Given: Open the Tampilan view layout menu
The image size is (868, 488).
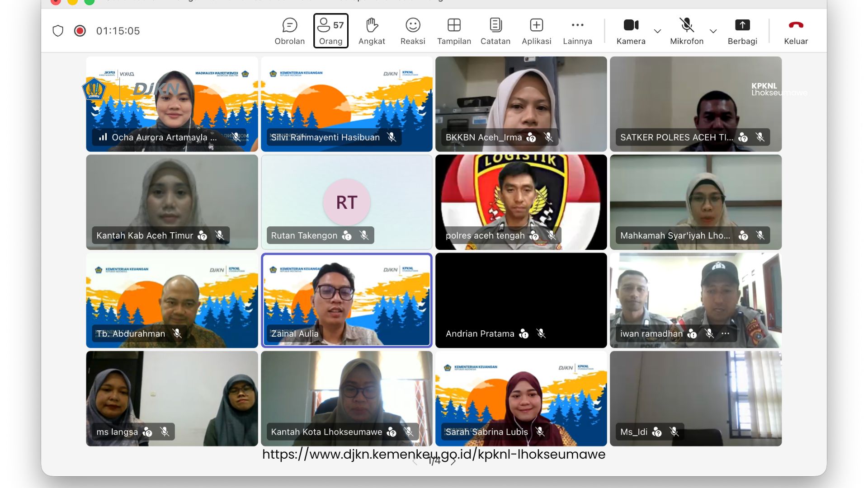Looking at the screenshot, I should [454, 31].
